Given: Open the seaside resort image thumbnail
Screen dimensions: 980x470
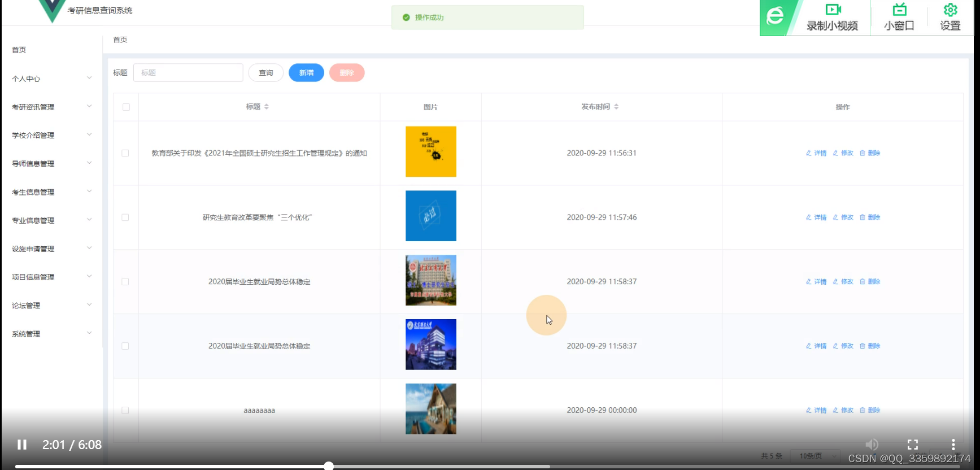Looking at the screenshot, I should point(431,409).
